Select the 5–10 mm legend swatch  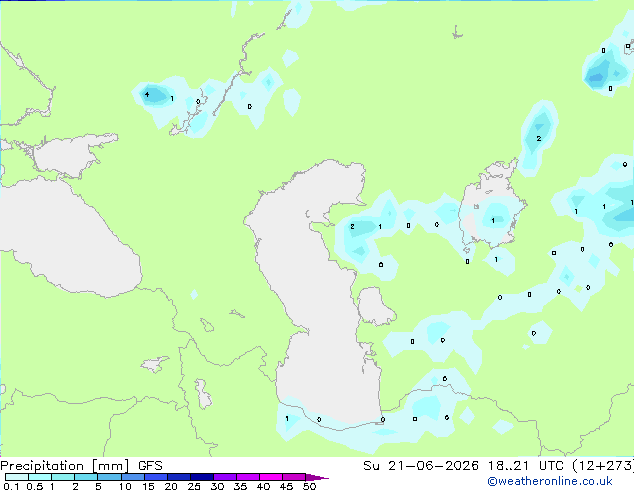point(109,477)
